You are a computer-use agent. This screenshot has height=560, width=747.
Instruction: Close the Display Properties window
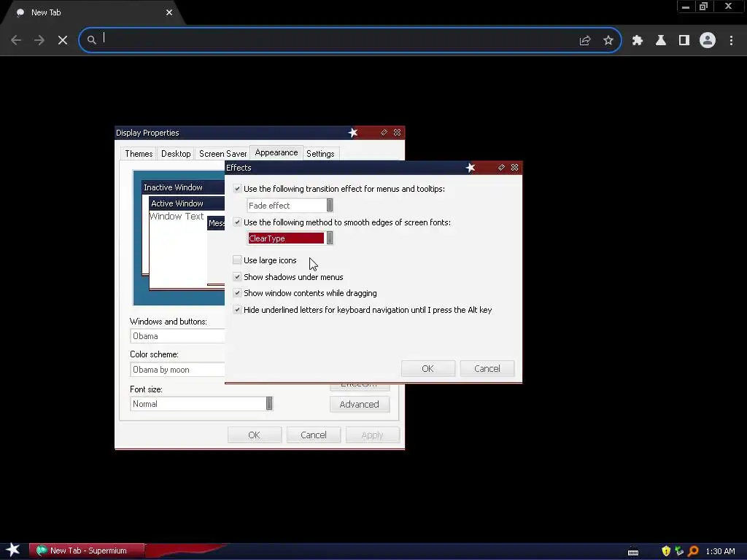coord(397,133)
